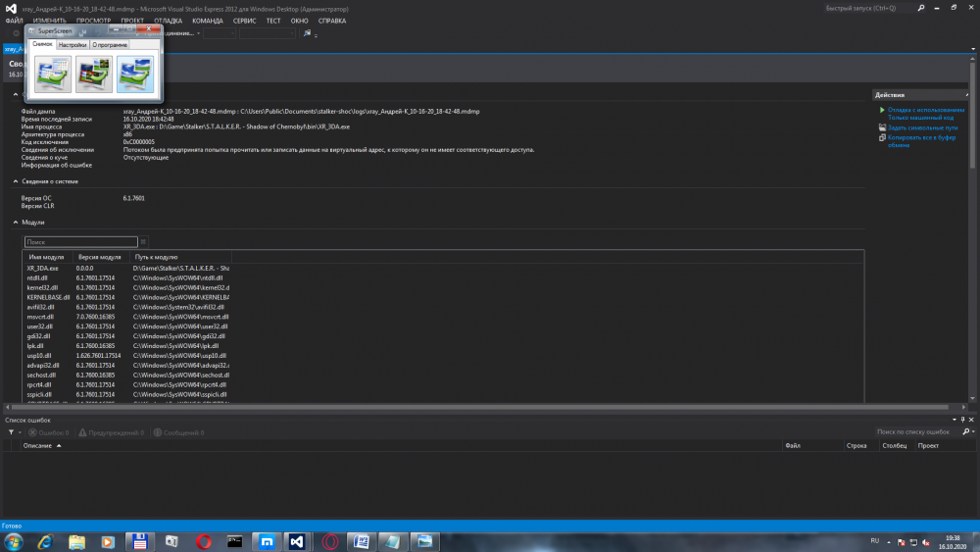Click the Поиск field in the modules list
The height and width of the screenshot is (552, 980).
pyautogui.click(x=79, y=241)
